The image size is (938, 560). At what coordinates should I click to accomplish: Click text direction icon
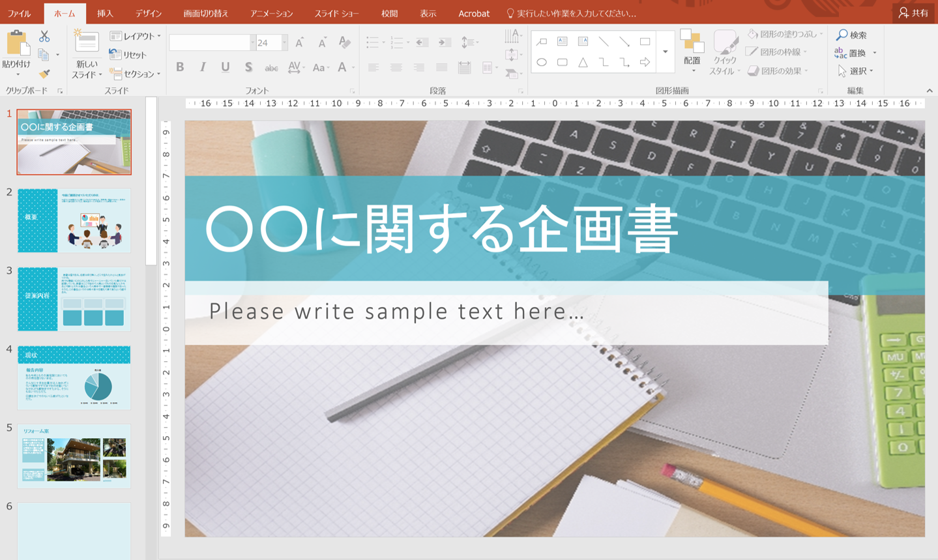513,36
